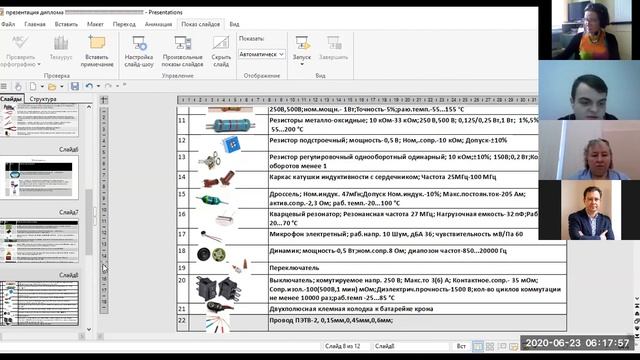The width and height of the screenshot is (640, 360).
Task: Click bottom video tile of man in blazer
Action: click(x=589, y=210)
